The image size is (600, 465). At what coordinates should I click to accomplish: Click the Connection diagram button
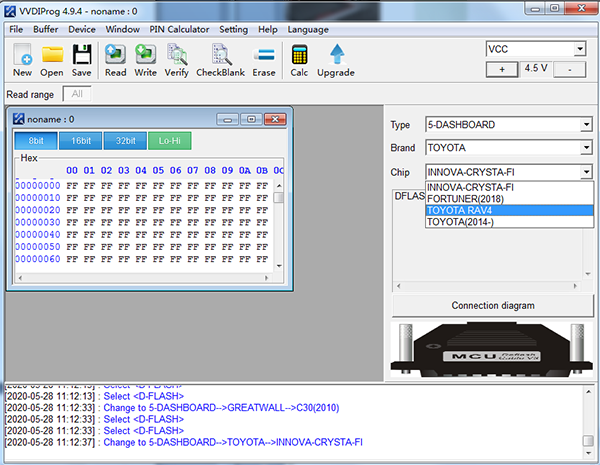pos(492,305)
